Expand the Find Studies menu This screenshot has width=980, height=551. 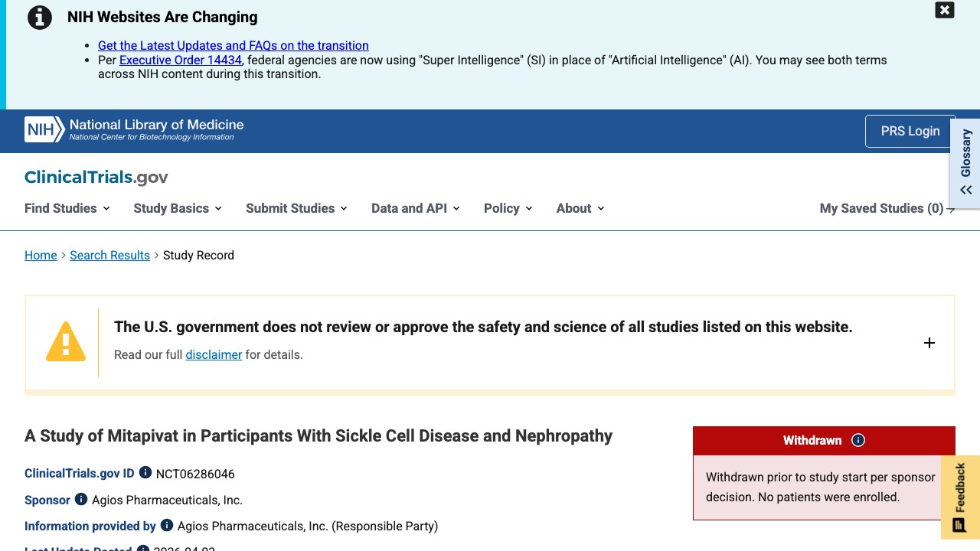click(x=67, y=208)
